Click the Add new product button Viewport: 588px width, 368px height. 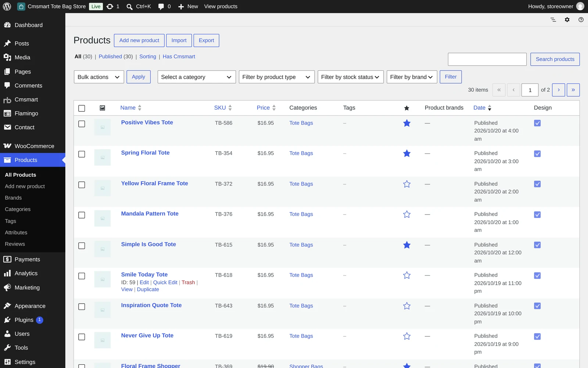[139, 40]
